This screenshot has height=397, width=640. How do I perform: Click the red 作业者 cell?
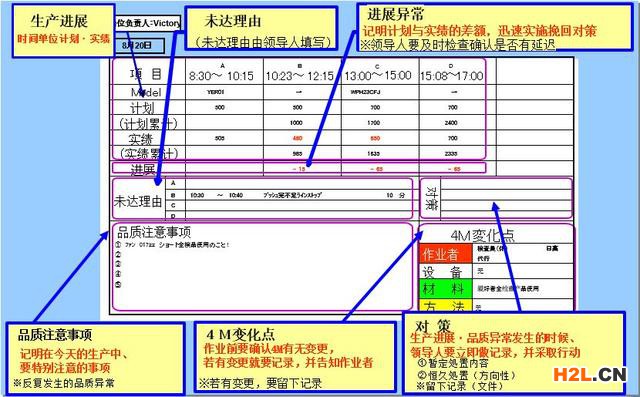[446, 254]
